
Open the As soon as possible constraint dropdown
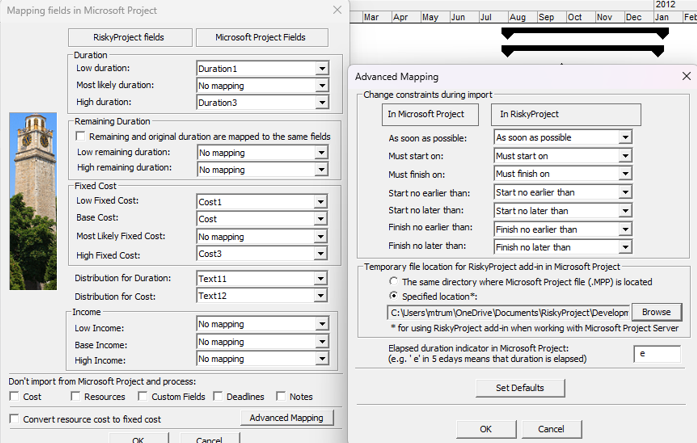tap(563, 137)
